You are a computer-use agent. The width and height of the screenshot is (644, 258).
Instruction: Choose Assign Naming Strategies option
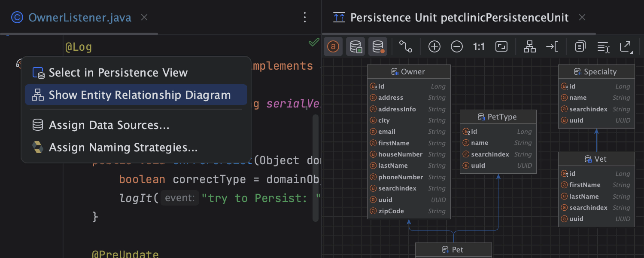[123, 147]
